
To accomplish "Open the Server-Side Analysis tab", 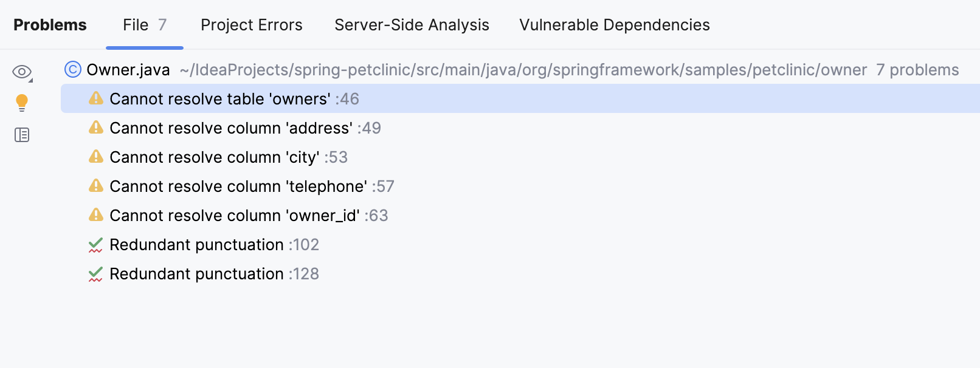I will pyautogui.click(x=412, y=25).
